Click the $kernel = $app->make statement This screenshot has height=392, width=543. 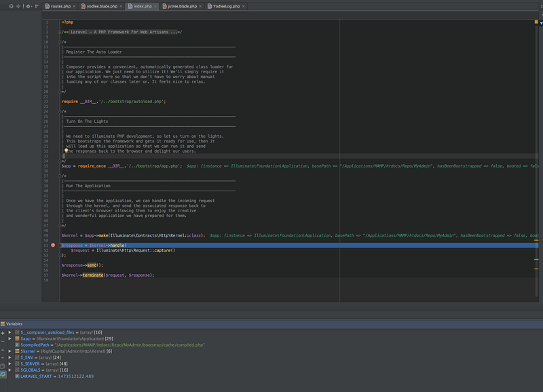[x=133, y=235]
